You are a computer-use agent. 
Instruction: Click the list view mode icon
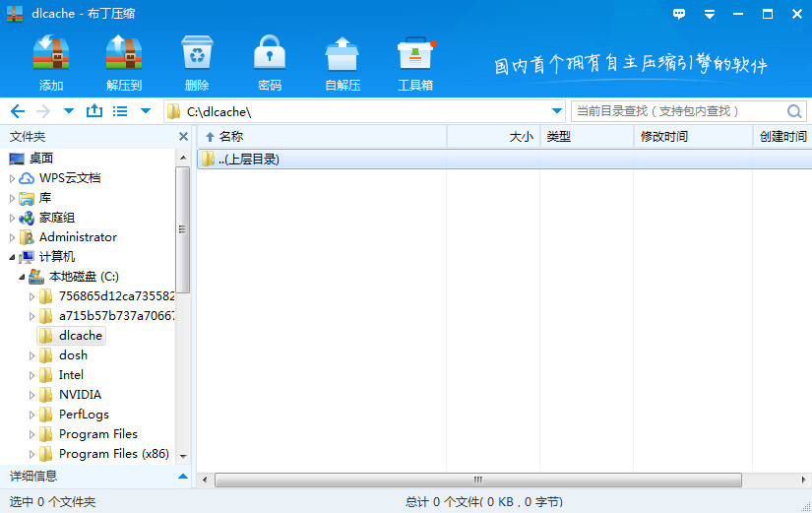pos(120,111)
